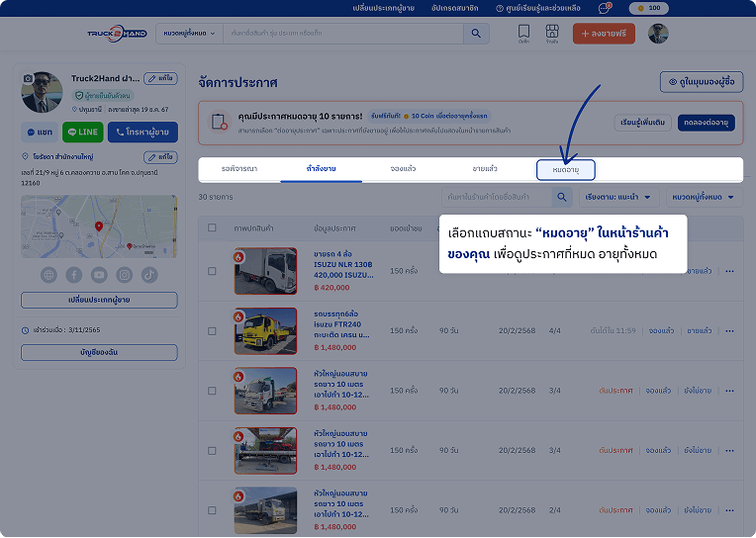Open the YouTube social icon
756x538 pixels.
coord(99,274)
